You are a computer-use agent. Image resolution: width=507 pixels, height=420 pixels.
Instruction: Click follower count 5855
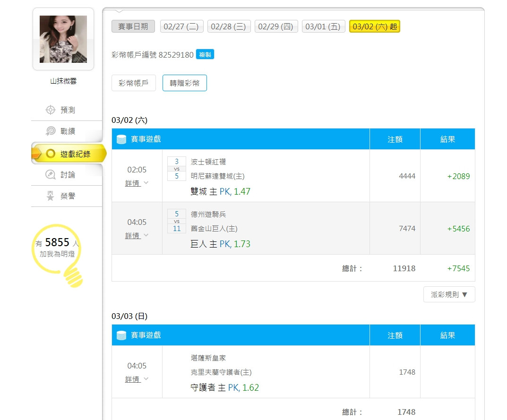57,242
